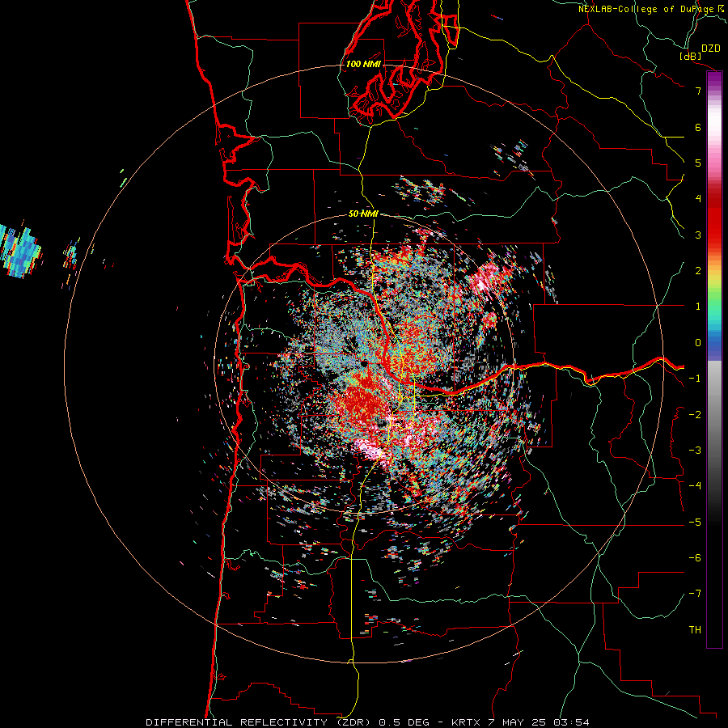
Task: Click the 100 NMI range ring label
Action: (363, 64)
